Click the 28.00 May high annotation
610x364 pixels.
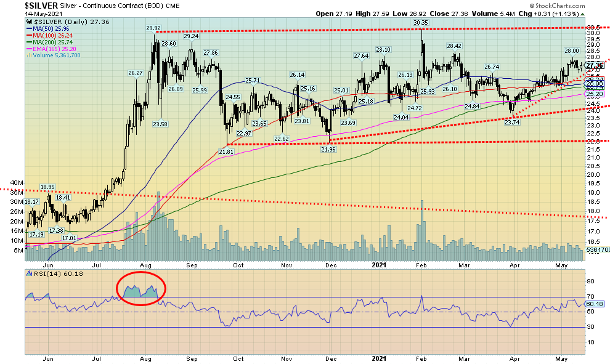pos(571,51)
